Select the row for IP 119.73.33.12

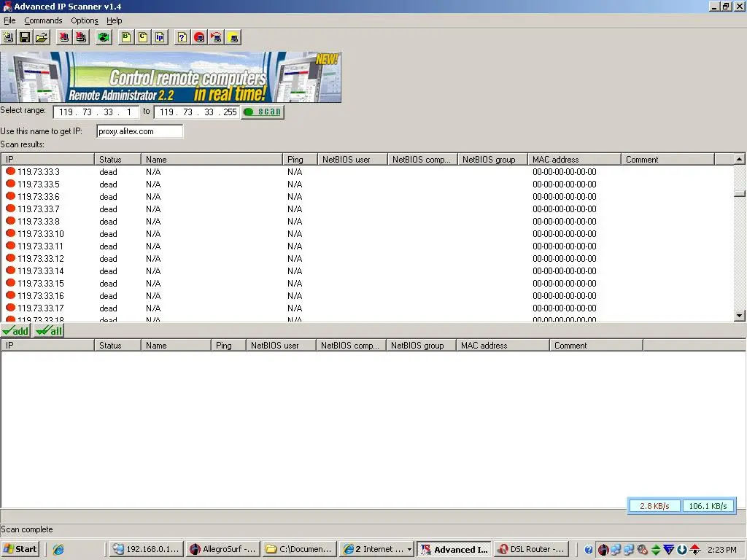click(x=367, y=259)
